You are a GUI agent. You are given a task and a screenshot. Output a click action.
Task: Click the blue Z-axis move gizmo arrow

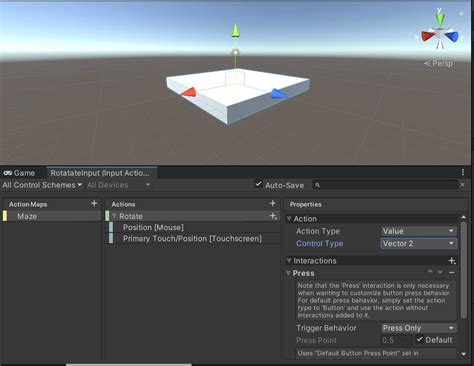coord(278,94)
